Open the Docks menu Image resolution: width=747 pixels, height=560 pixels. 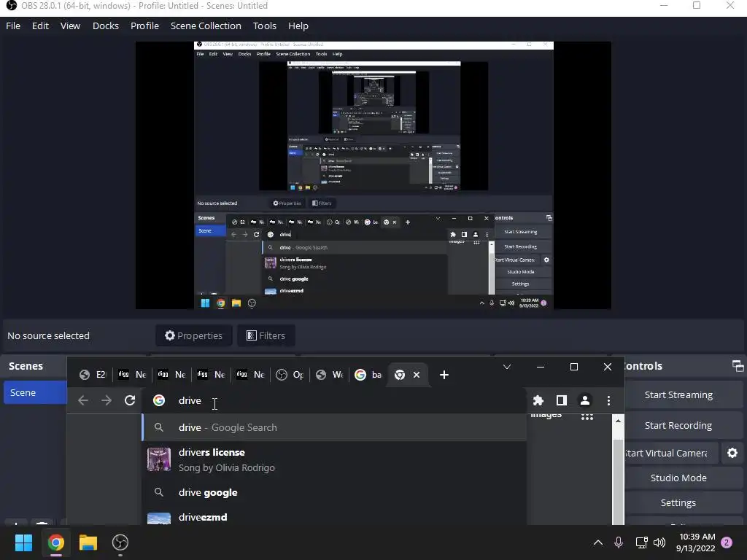105,26
